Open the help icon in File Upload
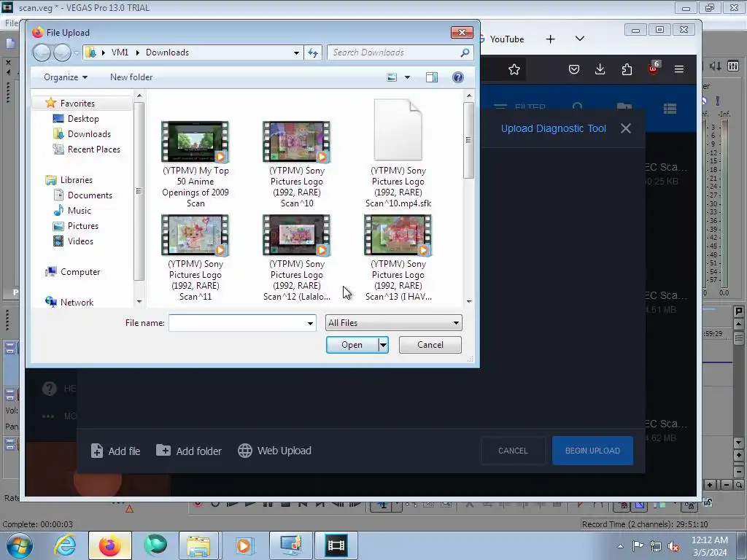747x560 pixels. [x=458, y=77]
